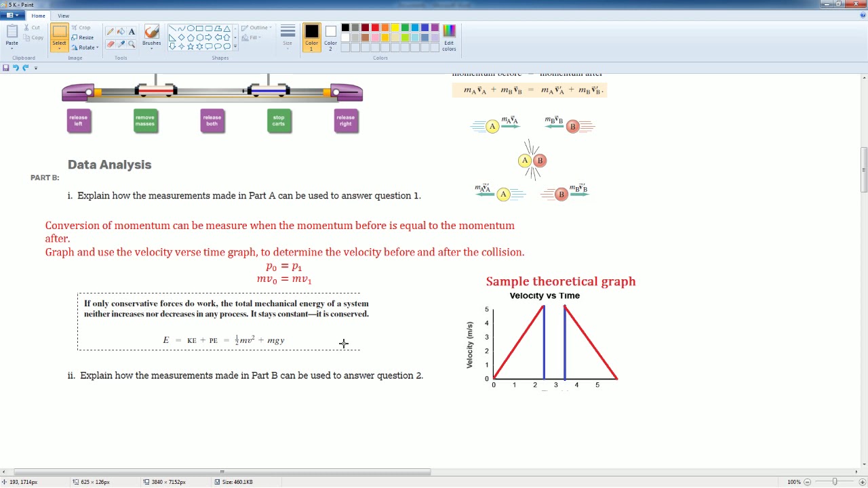Open the Rotate dropdown
The image size is (868, 488).
(85, 47)
